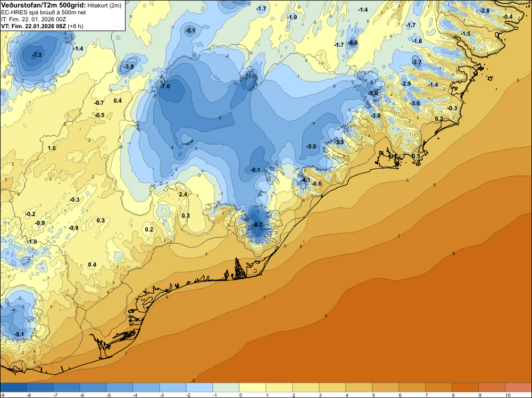Select the line 'EC-HRES spá brúuð á 500m net'
The width and height of the screenshot is (532, 398).
44,12
